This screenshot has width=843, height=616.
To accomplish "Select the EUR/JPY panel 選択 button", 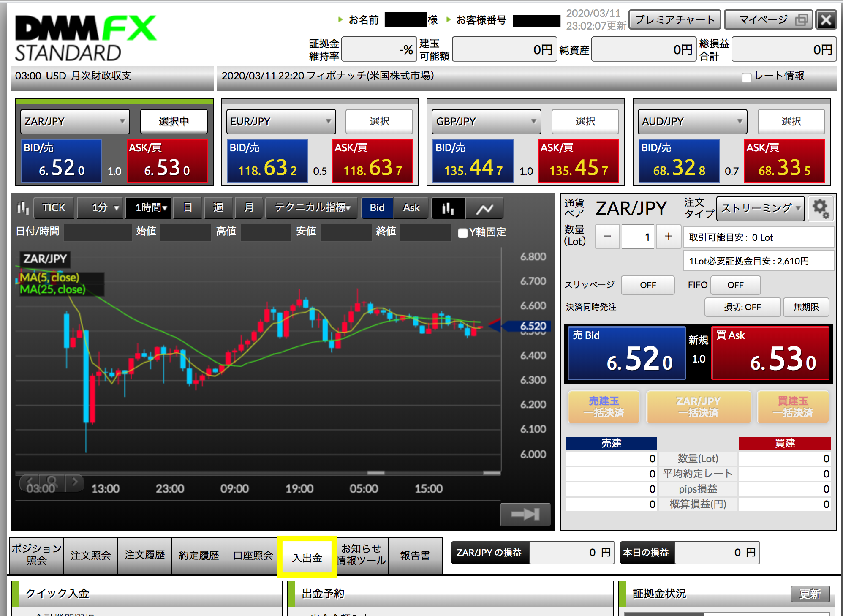I will [x=379, y=122].
